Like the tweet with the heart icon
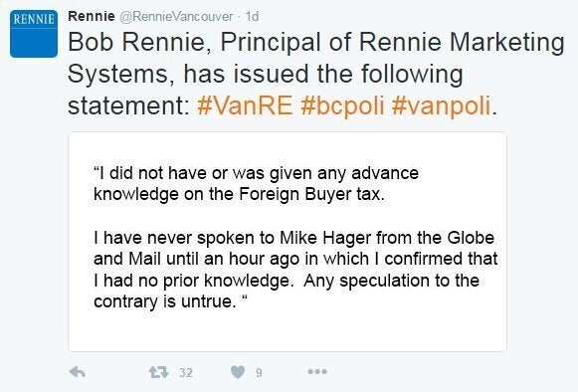Image resolution: width=578 pixels, height=392 pixels. pos(238,372)
